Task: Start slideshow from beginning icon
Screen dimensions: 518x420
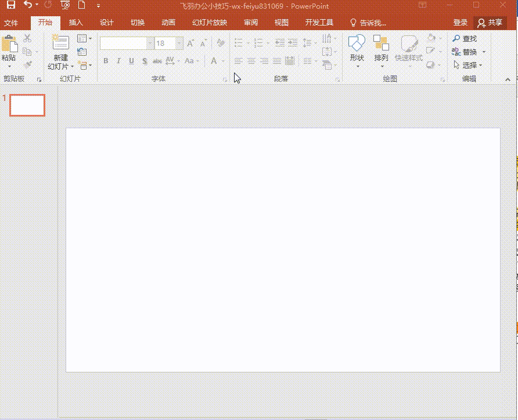Action: tap(65, 6)
